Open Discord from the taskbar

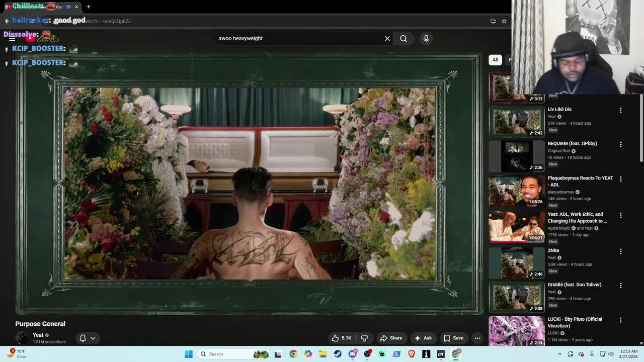353,354
